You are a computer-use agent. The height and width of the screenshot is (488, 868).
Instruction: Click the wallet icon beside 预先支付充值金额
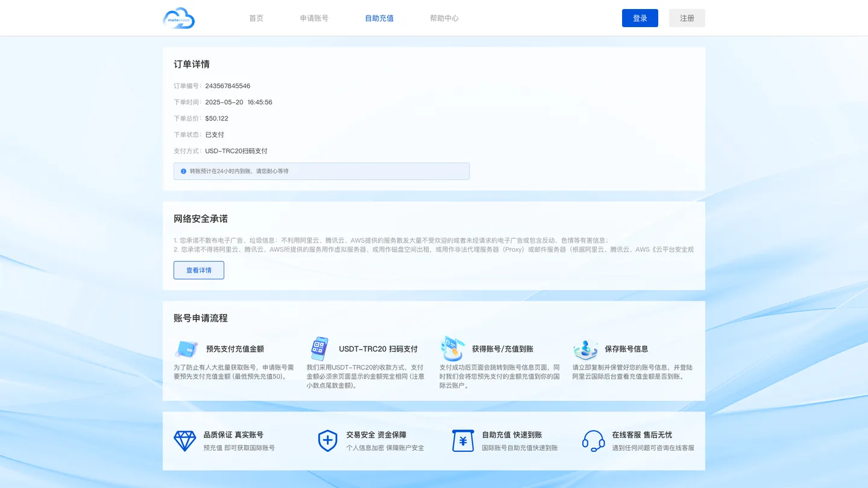click(x=186, y=349)
